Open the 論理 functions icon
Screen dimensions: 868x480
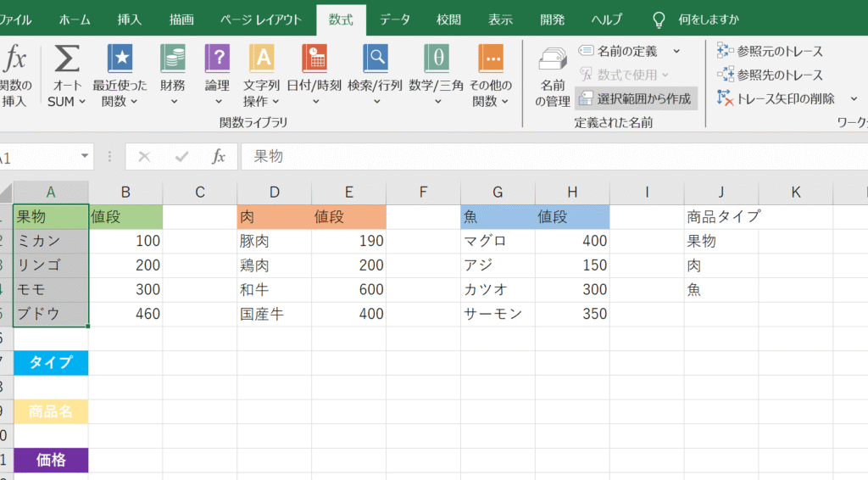tap(217, 59)
